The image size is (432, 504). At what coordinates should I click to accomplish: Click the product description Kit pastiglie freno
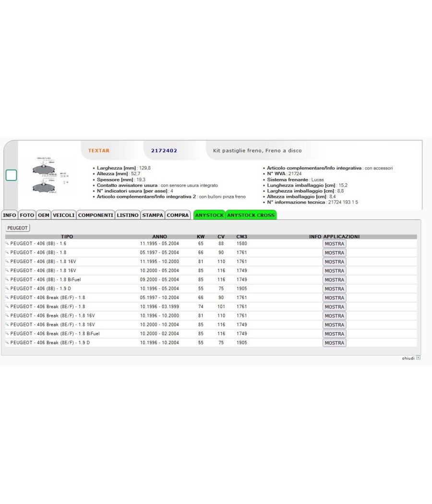257,150
